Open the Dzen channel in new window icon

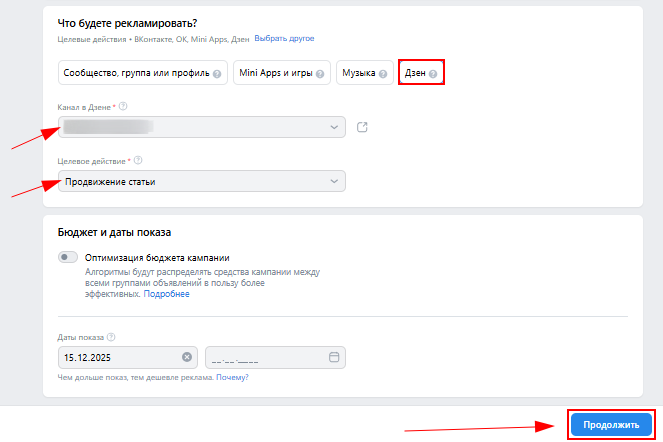(x=362, y=127)
